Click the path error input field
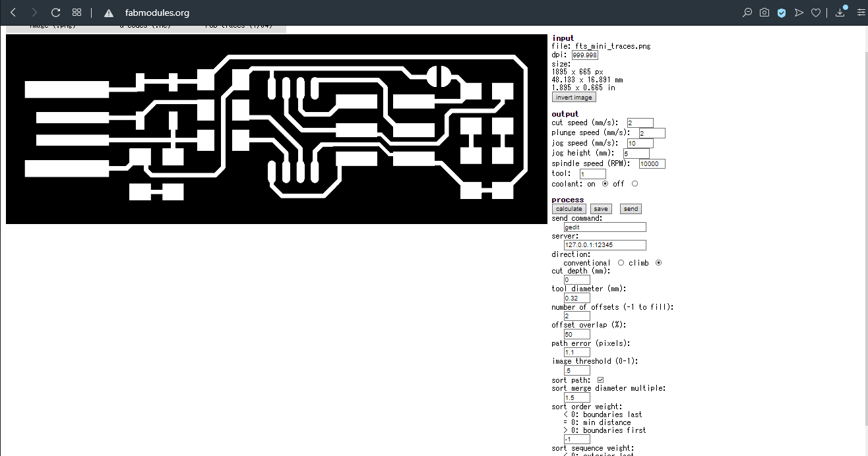868x456 pixels. (x=577, y=353)
